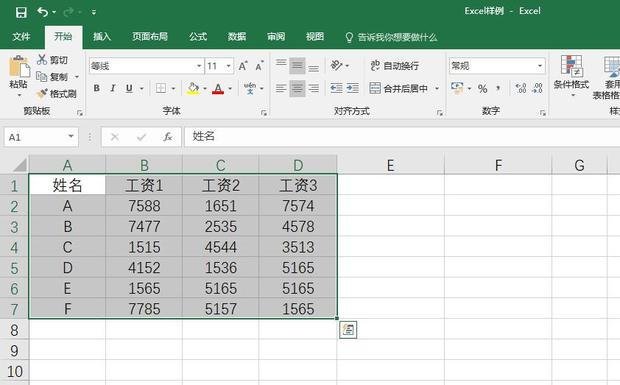Open the 复制 dropdown arrow

[x=77, y=77]
